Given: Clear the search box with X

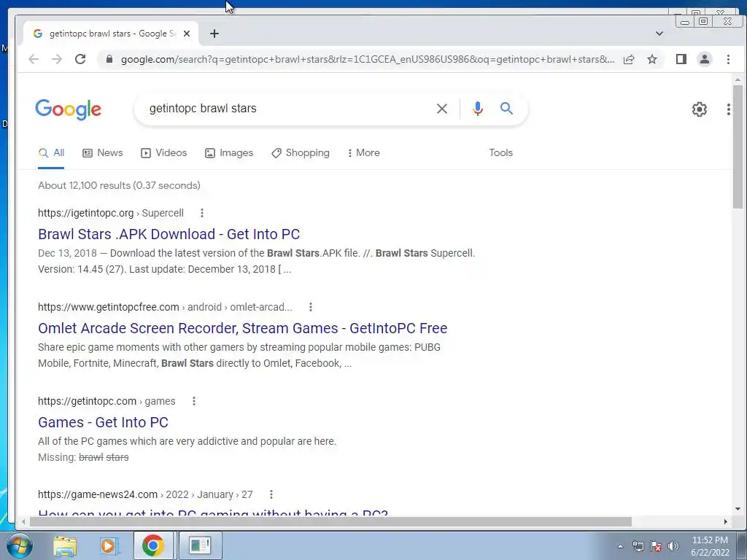Looking at the screenshot, I should (441, 109).
